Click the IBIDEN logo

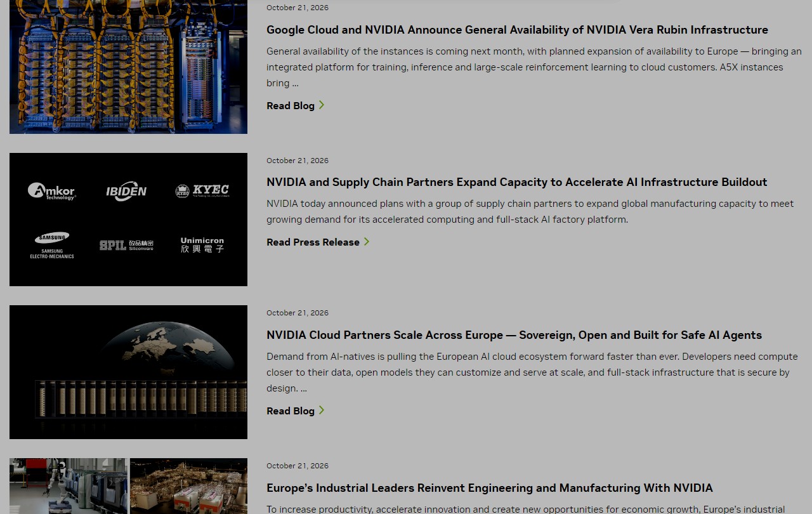click(x=126, y=191)
